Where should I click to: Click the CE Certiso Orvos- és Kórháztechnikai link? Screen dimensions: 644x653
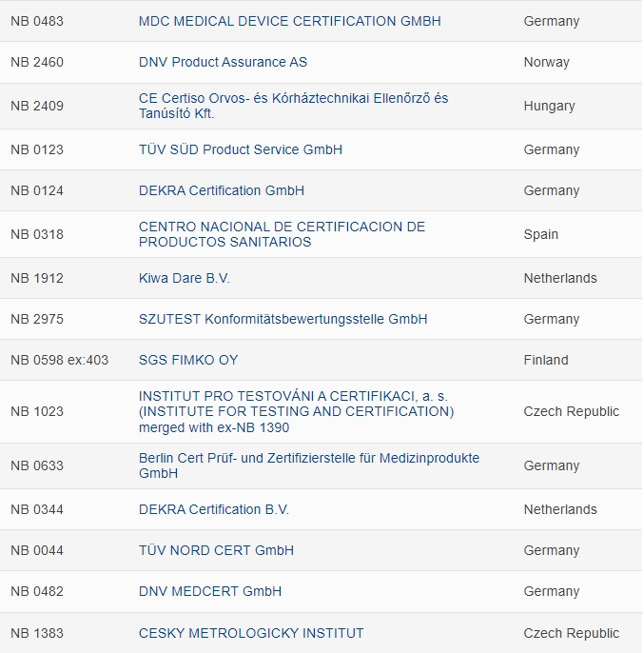click(294, 106)
